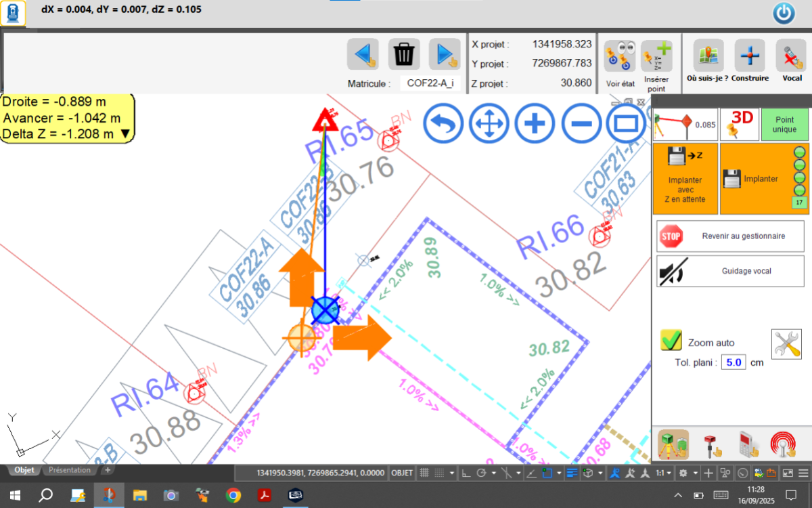Image resolution: width=812 pixels, height=508 pixels.
Task: Open the wrench and screwdriver settings
Action: point(786,345)
